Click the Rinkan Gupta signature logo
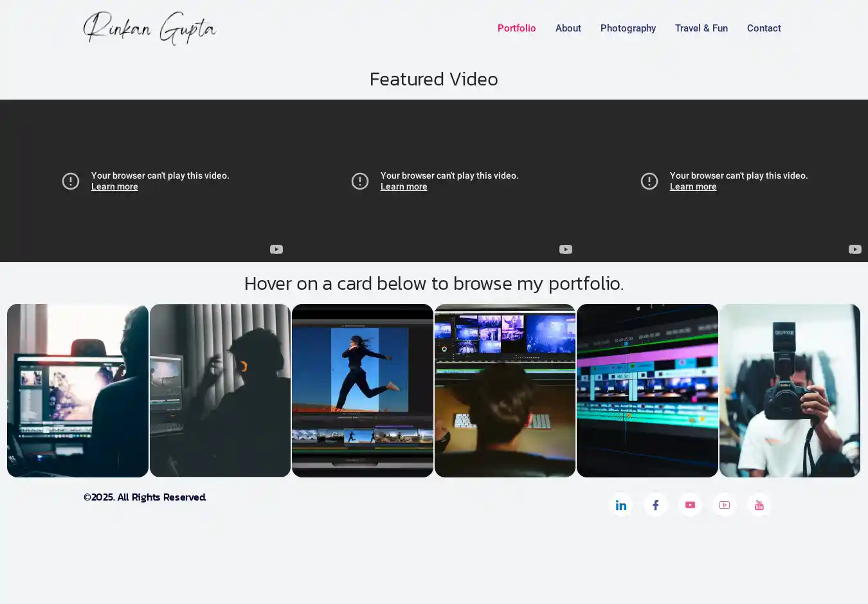Screen dimensions: 868x604 [150, 28]
